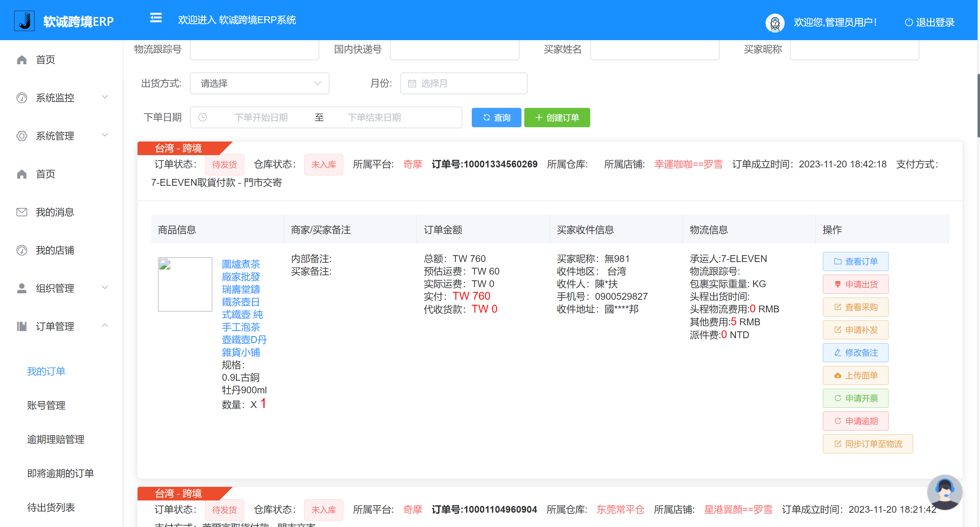Viewport: 980px width, 527px height.
Task: Click the 下单开始日期 field
Action: point(261,117)
